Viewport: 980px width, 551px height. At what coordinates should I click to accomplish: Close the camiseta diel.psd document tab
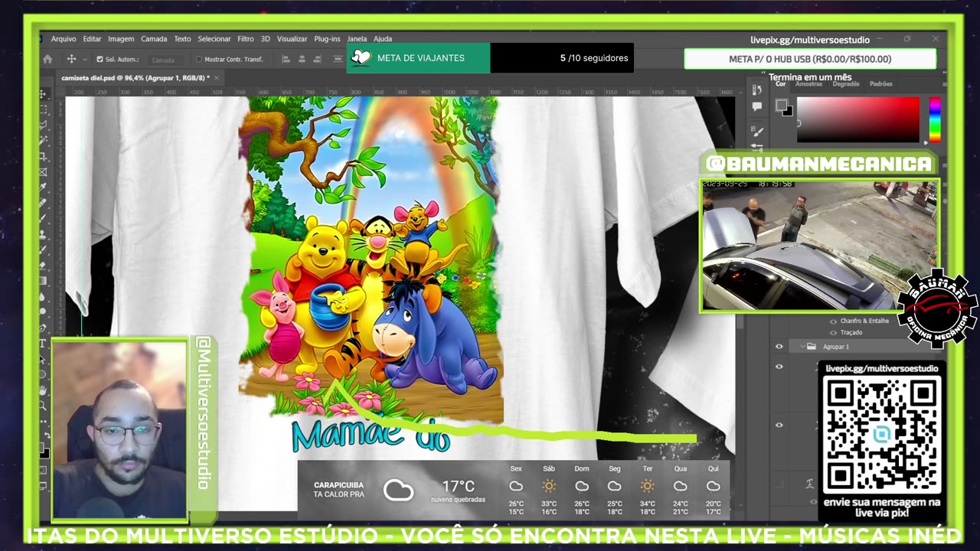click(x=216, y=78)
